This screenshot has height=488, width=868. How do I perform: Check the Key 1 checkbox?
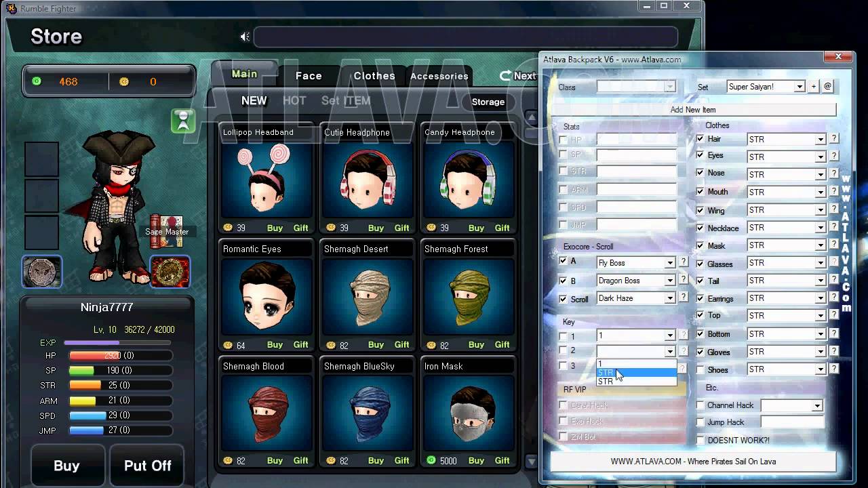tap(563, 336)
